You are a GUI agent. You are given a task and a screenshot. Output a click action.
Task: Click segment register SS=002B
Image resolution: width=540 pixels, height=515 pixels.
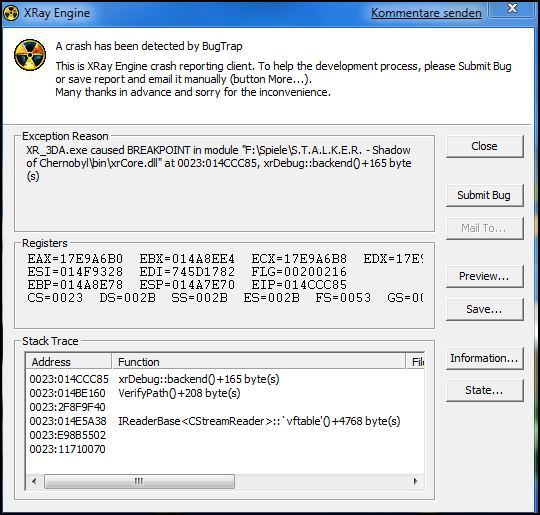tap(199, 298)
